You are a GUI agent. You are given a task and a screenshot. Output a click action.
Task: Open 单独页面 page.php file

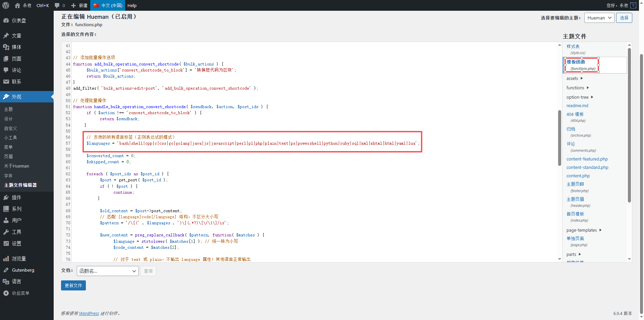point(575,238)
